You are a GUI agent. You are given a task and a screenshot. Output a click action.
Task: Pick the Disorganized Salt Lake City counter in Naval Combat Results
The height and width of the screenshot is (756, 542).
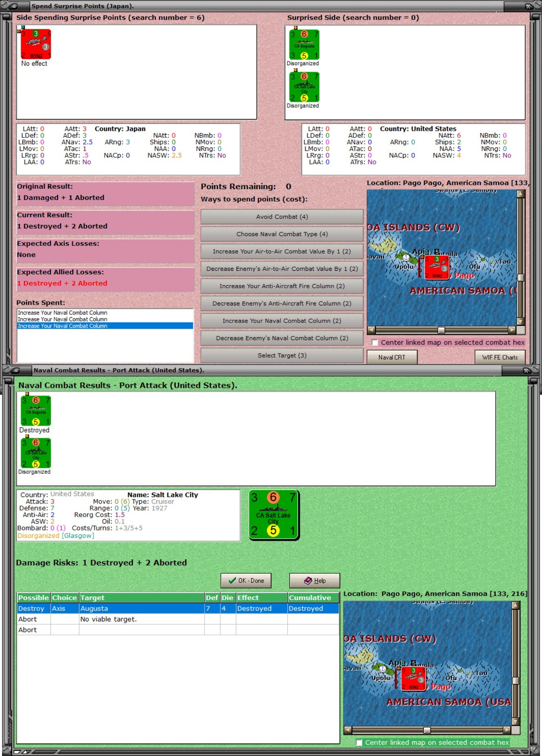click(x=36, y=453)
